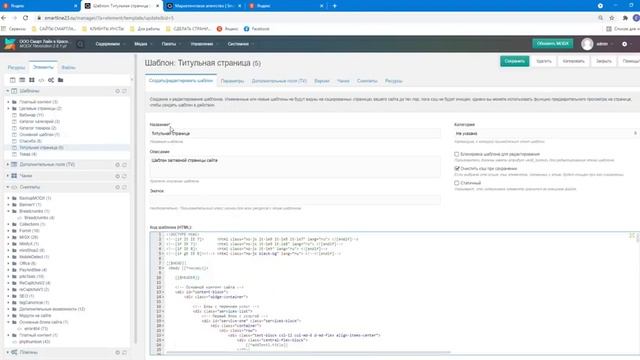Click the Удалить button
The height and width of the screenshot is (360, 640).
[544, 61]
